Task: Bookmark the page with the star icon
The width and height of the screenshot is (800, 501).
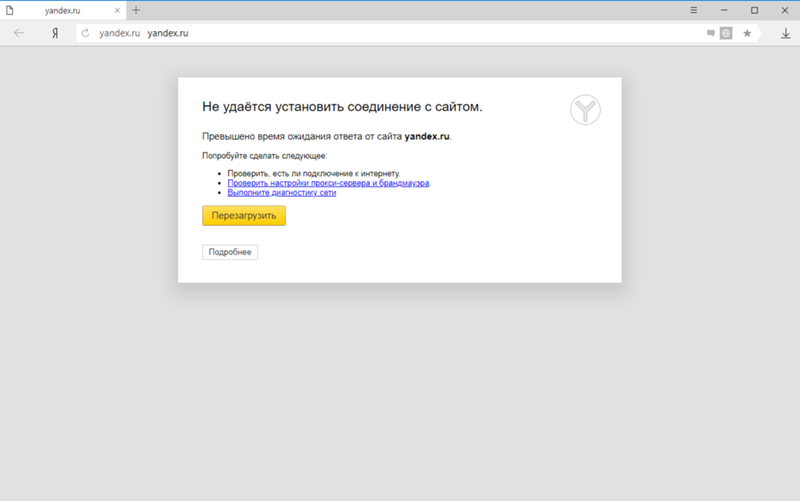Action: (x=747, y=33)
